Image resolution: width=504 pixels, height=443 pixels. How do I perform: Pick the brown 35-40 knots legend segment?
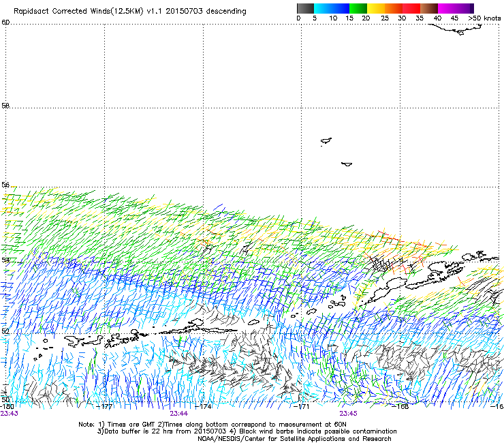429,8
